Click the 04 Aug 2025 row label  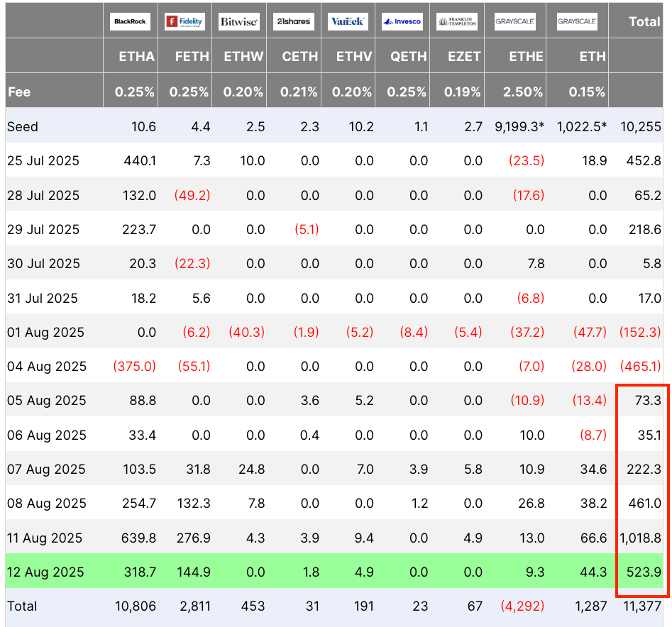[47, 367]
